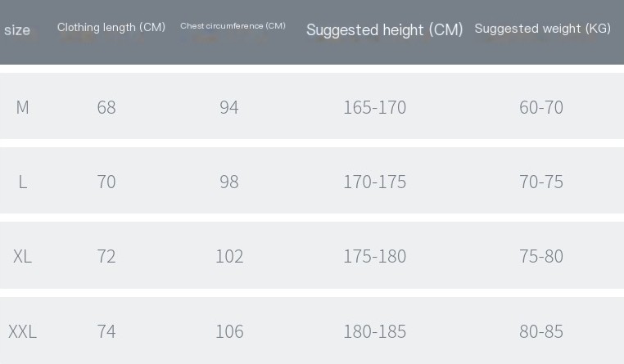Click chest circumference value 98
The image size is (624, 364).
[x=228, y=182]
